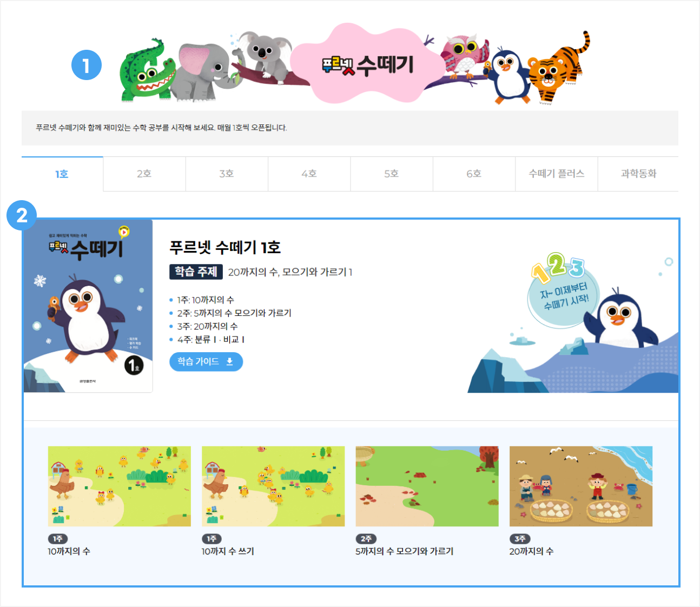The image size is (700, 607).
Task: Click the 20까지의 수 lesson title link
Action: click(531, 551)
